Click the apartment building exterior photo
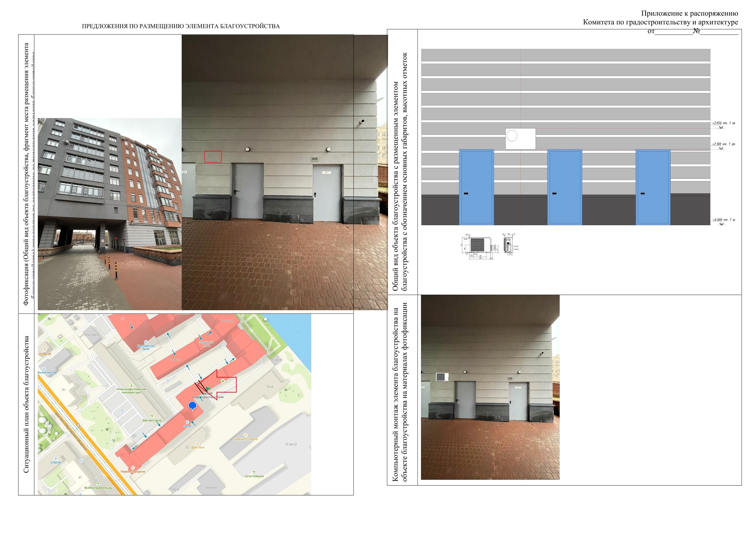756x535 pixels. click(x=110, y=214)
